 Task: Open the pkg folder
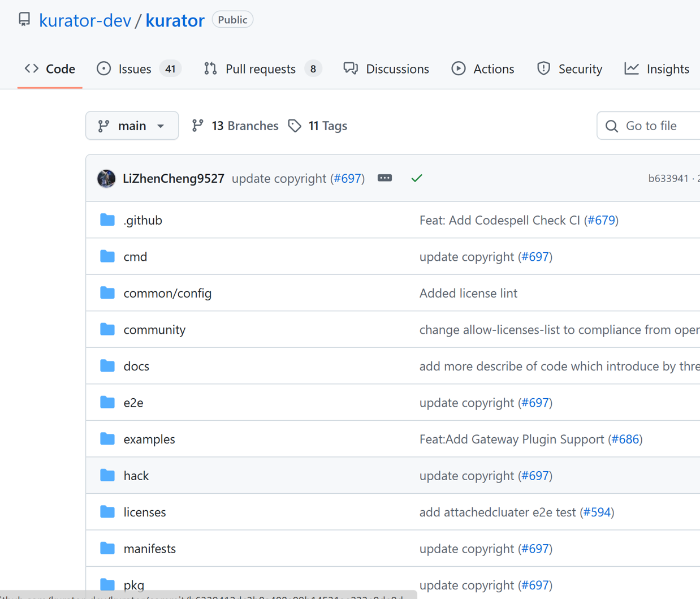[x=134, y=585]
